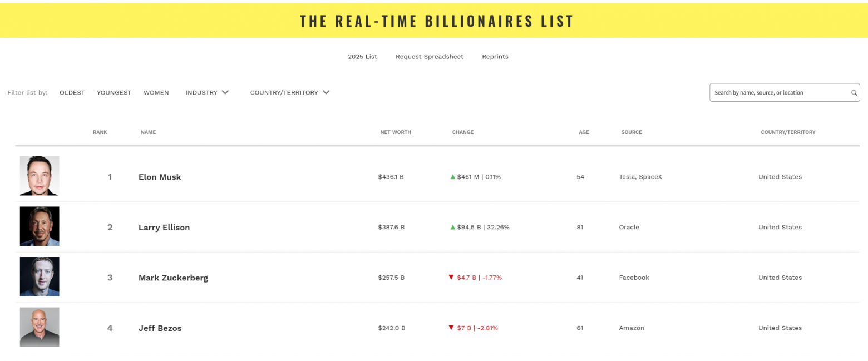Open the Reprints link
Screen dimensions: 868x361
pyautogui.click(x=495, y=57)
